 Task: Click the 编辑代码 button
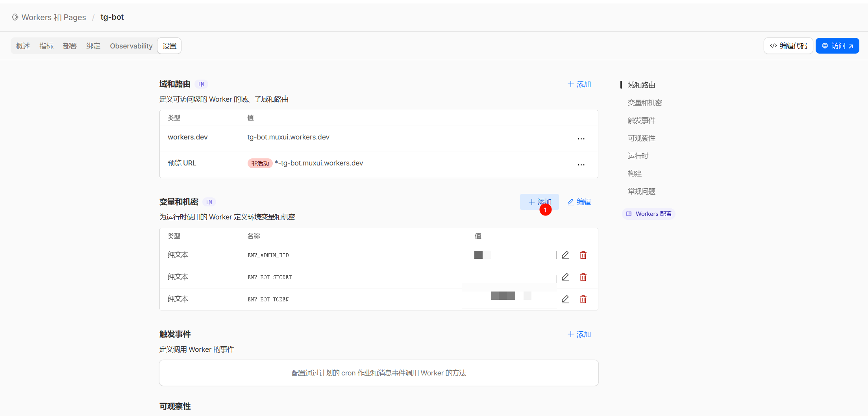788,45
